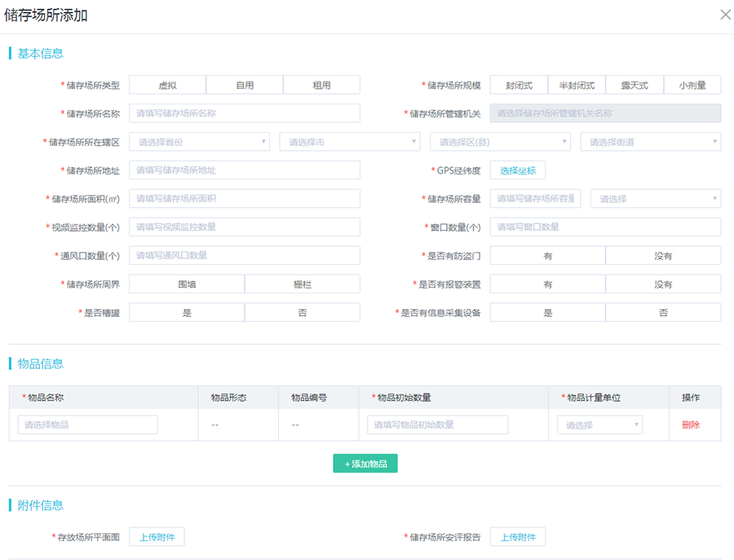This screenshot has width=734, height=560.
Task: Select 有 for 是否有防盗门
Action: point(547,255)
